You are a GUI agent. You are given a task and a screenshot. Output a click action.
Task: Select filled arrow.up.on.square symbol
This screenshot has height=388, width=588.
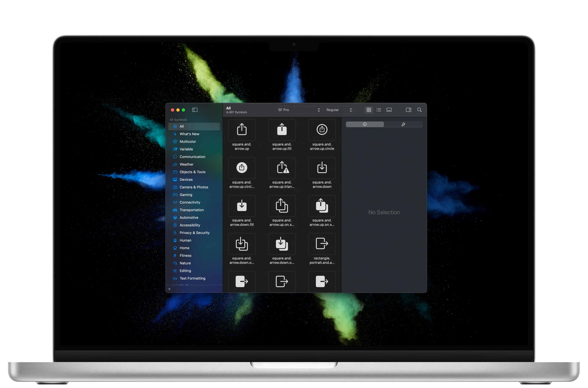pos(322,206)
